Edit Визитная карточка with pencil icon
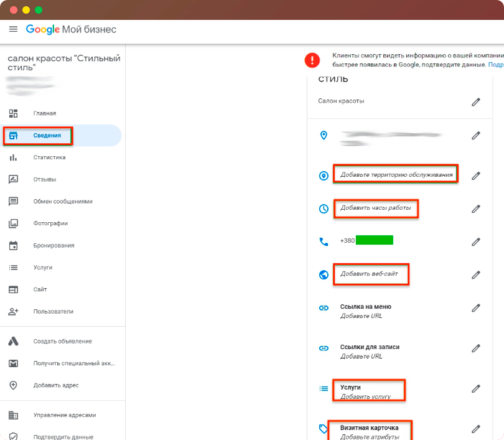The width and height of the screenshot is (504, 440). [x=476, y=429]
